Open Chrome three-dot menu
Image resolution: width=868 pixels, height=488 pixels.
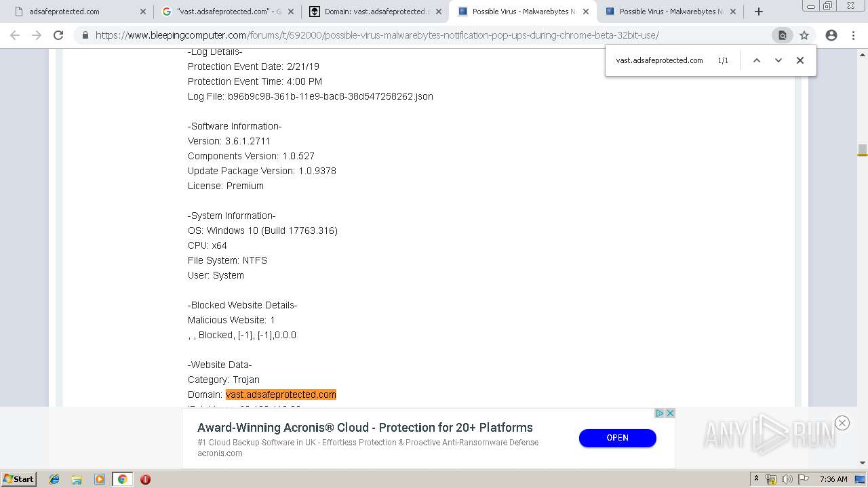click(853, 35)
